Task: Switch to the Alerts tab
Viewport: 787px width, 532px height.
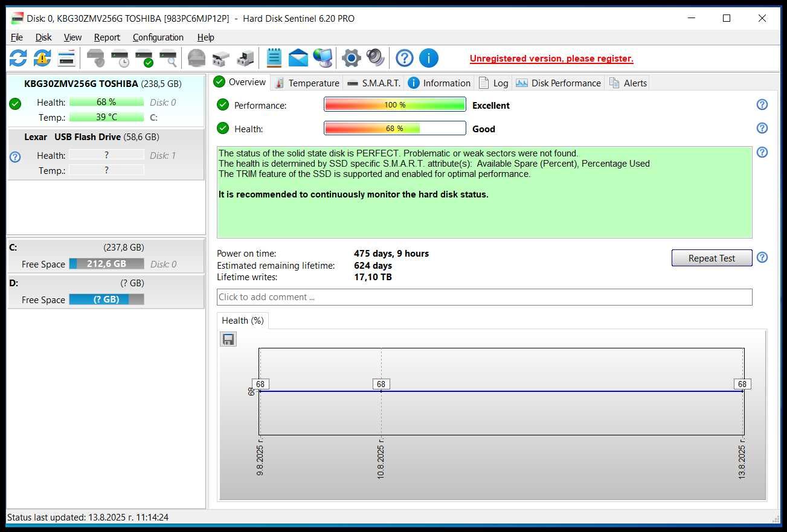Action: [x=628, y=83]
